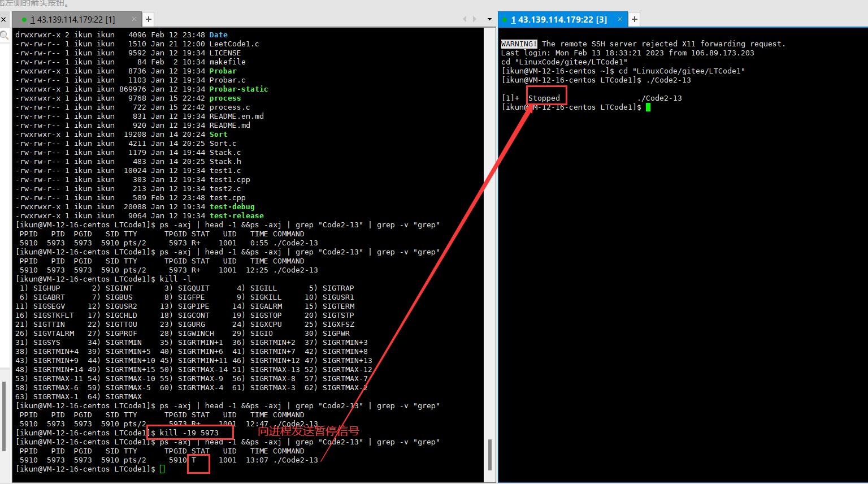The image size is (868, 484).
Task: Click the 'test1.cpp' file name
Action: tap(230, 179)
